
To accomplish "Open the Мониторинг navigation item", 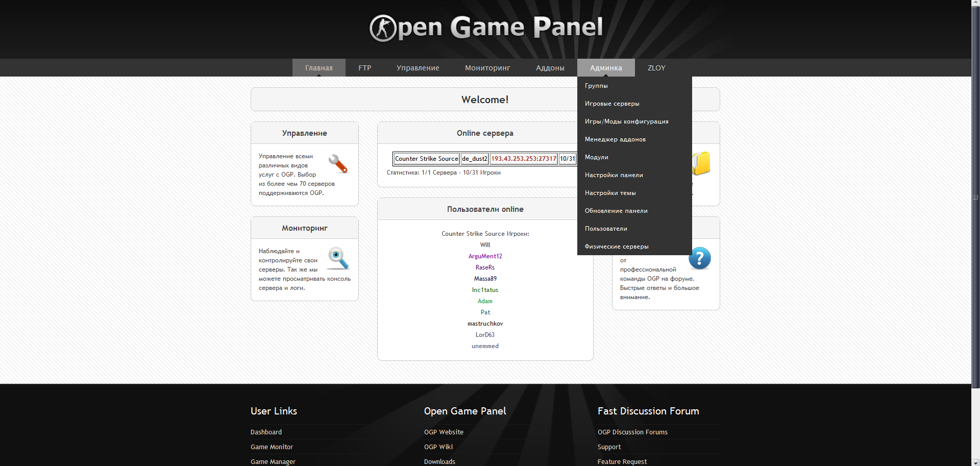I will click(487, 68).
